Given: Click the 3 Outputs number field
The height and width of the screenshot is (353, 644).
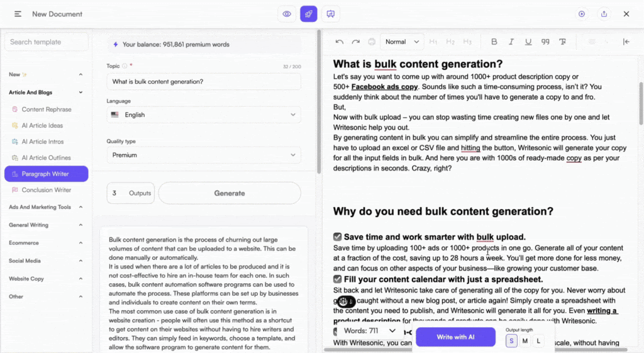Looking at the screenshot, I should coord(131,193).
